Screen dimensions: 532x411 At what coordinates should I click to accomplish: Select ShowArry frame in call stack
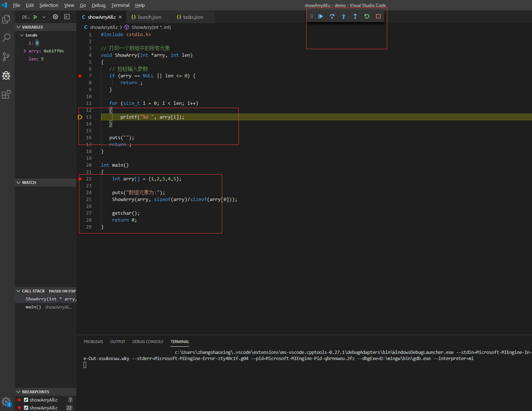pyautogui.click(x=46, y=299)
